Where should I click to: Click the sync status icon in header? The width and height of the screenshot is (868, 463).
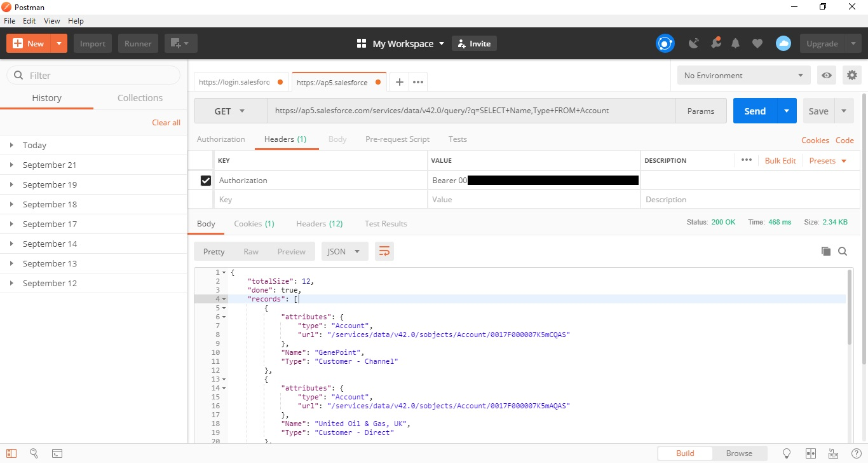[x=665, y=44]
